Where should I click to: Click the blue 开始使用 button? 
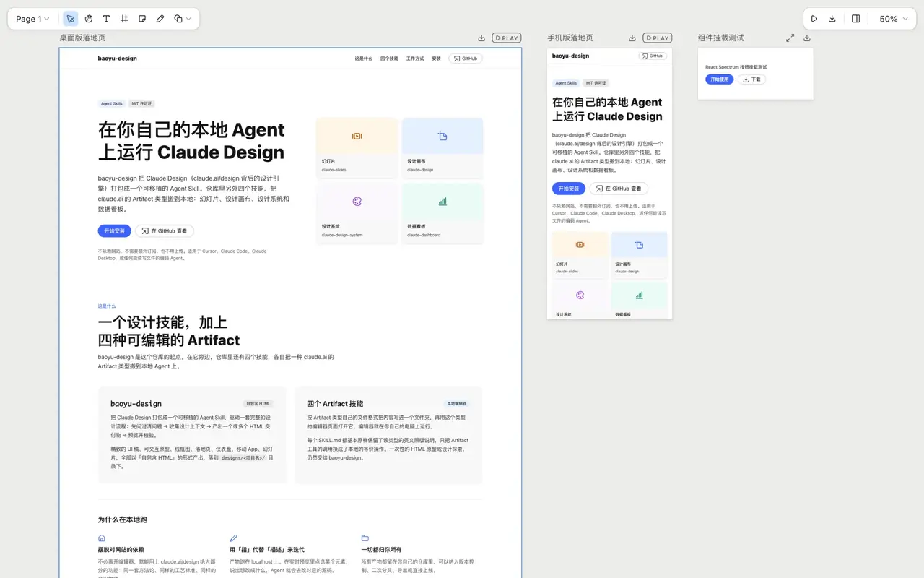pos(720,79)
